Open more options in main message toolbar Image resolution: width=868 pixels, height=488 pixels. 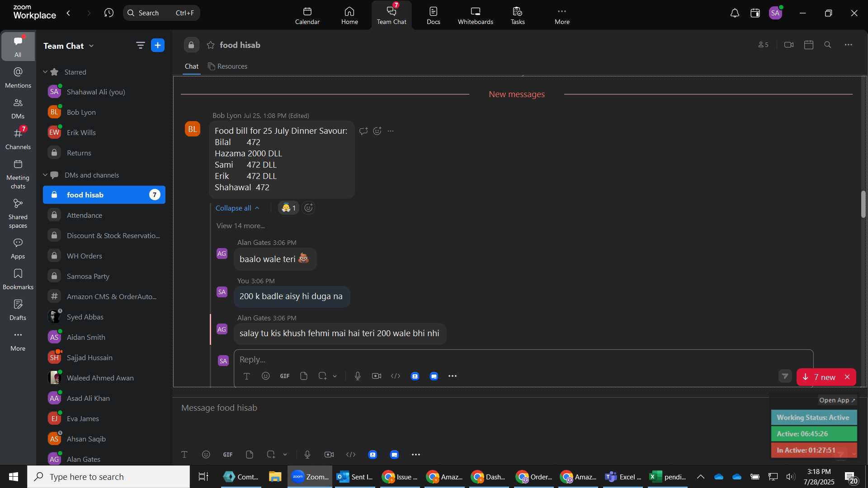(416, 455)
